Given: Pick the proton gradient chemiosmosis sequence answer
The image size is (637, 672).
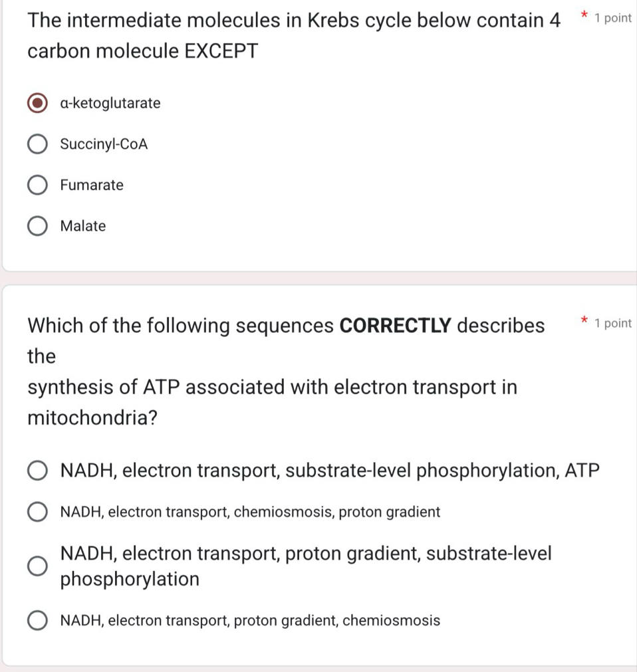Looking at the screenshot, I should [x=38, y=619].
